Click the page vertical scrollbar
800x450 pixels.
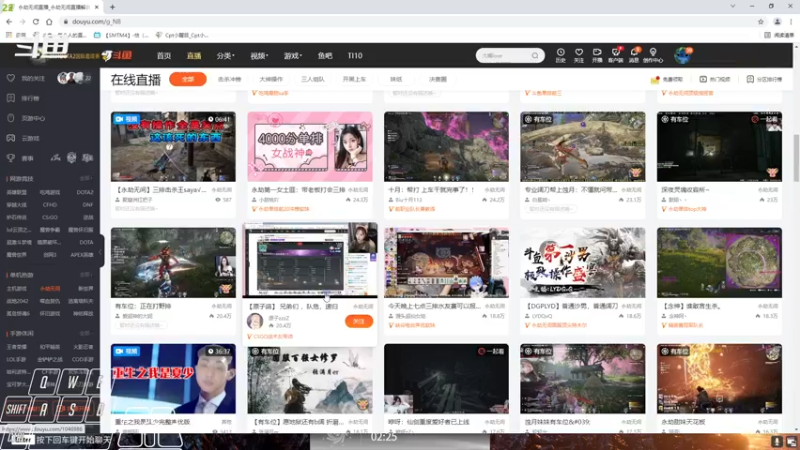796,157
